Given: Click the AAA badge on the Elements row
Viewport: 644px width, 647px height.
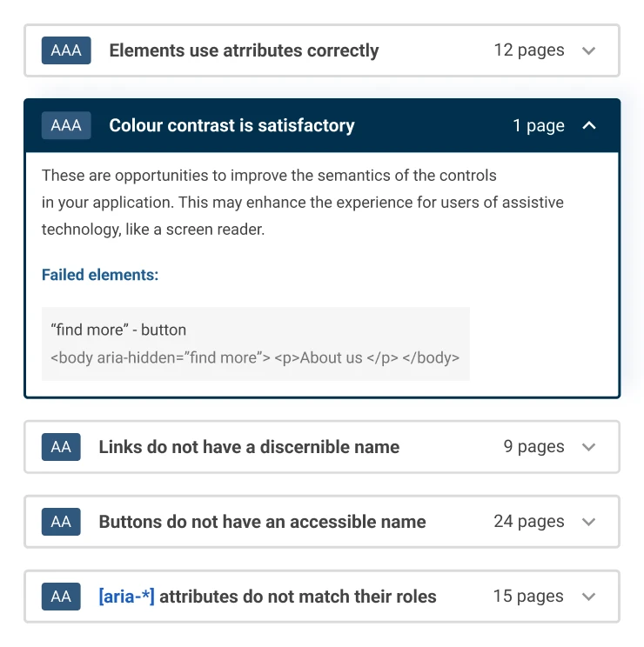Looking at the screenshot, I should coord(66,50).
